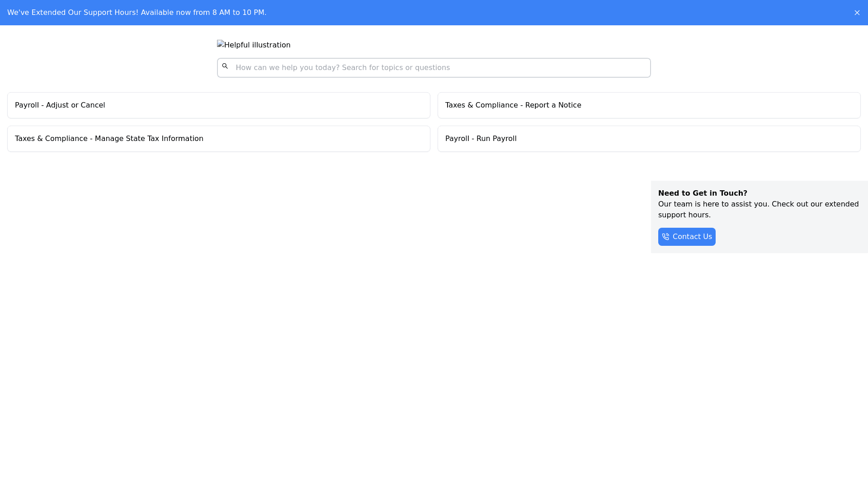Dismiss the extended support hours banner
The height and width of the screenshot is (488, 868).
[857, 13]
